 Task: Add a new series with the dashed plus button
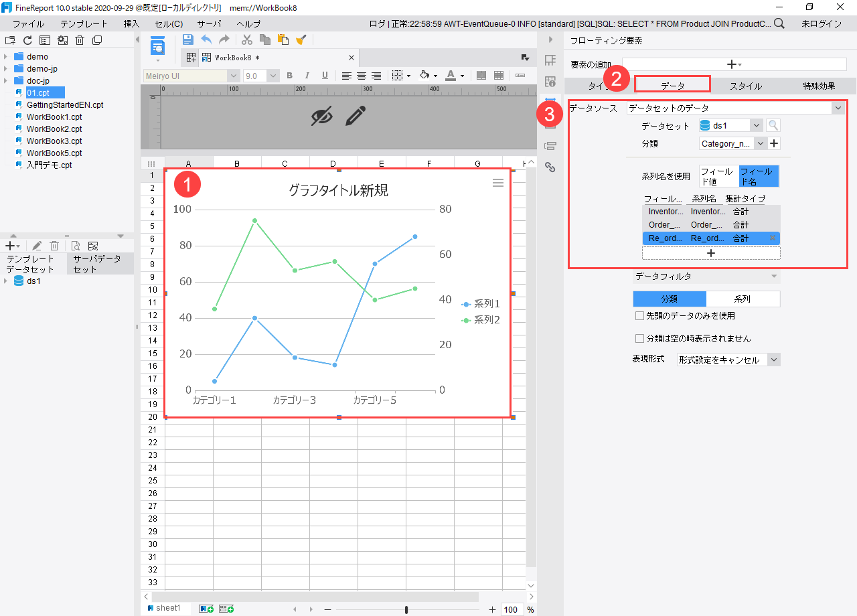pyautogui.click(x=711, y=253)
